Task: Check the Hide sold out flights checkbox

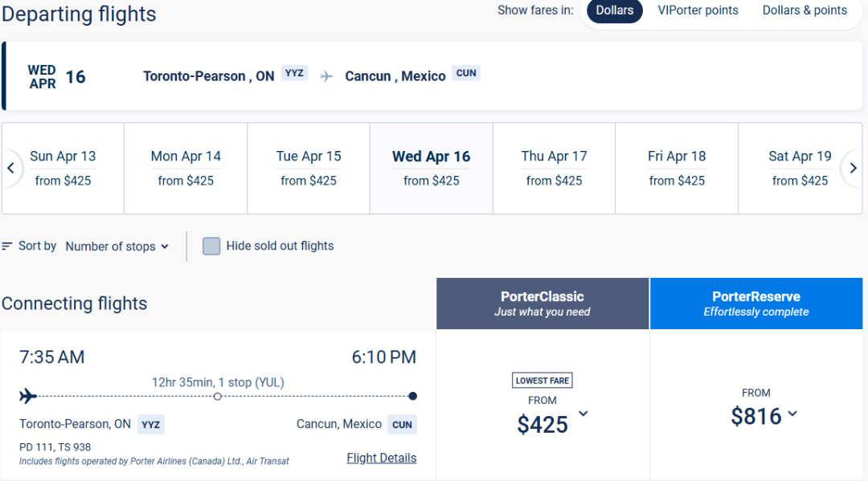Action: 211,247
